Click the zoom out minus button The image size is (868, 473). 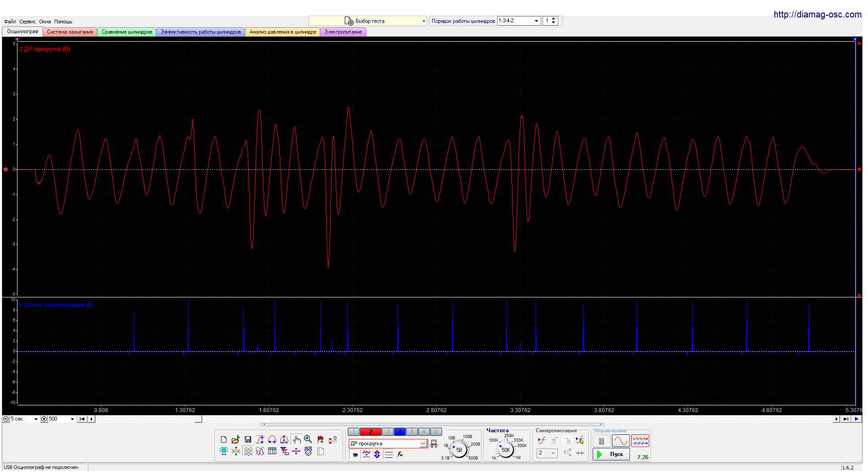6,419
